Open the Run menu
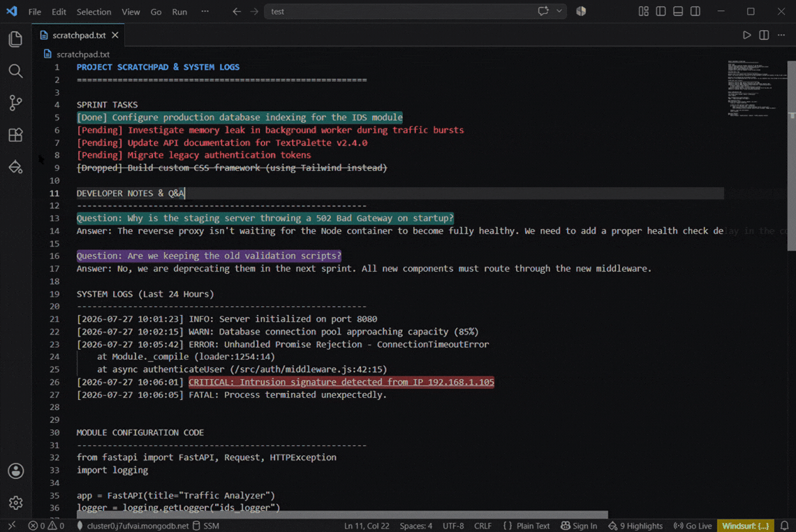This screenshot has width=796, height=532. tap(179, 12)
